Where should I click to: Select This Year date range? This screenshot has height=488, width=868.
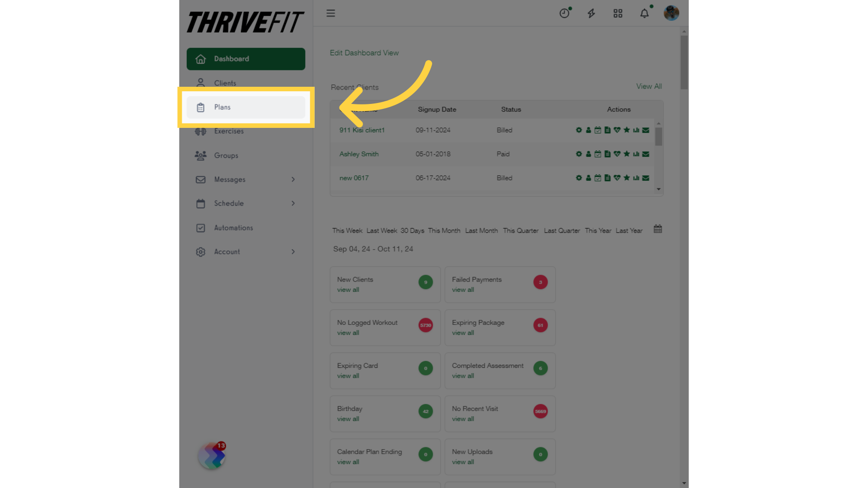pyautogui.click(x=598, y=230)
